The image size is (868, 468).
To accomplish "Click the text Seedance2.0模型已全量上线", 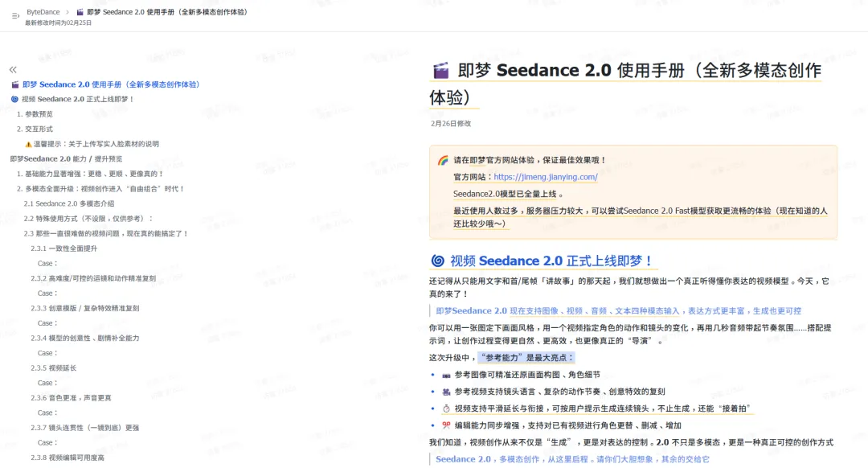I will (505, 194).
